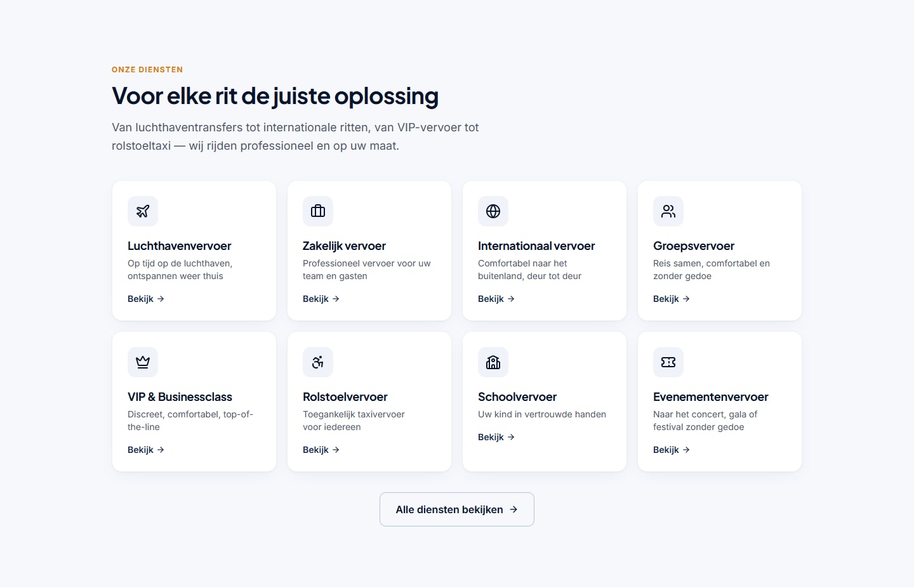Click the ONZE DIENSTEN section label

tap(147, 70)
